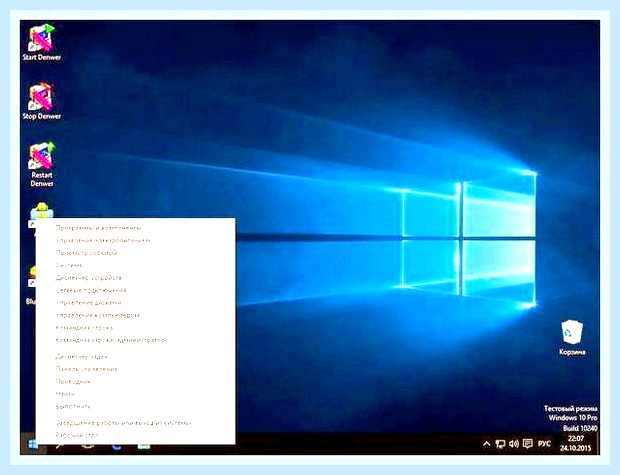Expand Завершение работы или выход из системы

136,423
